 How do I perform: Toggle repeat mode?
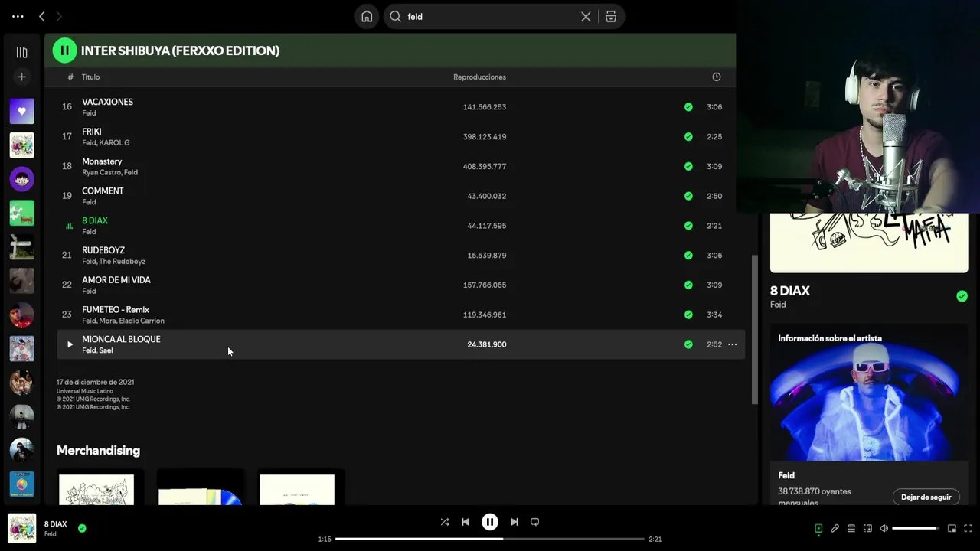[x=535, y=522]
